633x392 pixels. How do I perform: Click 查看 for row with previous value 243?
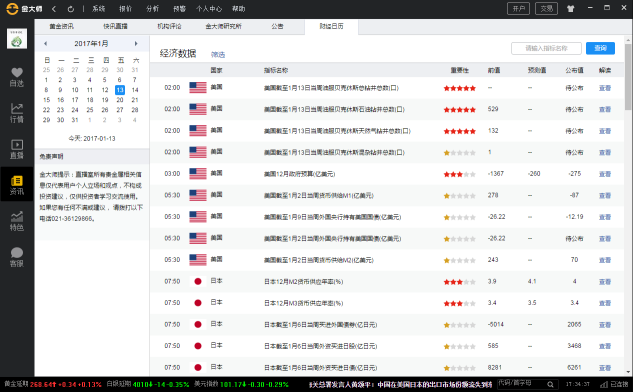point(605,260)
